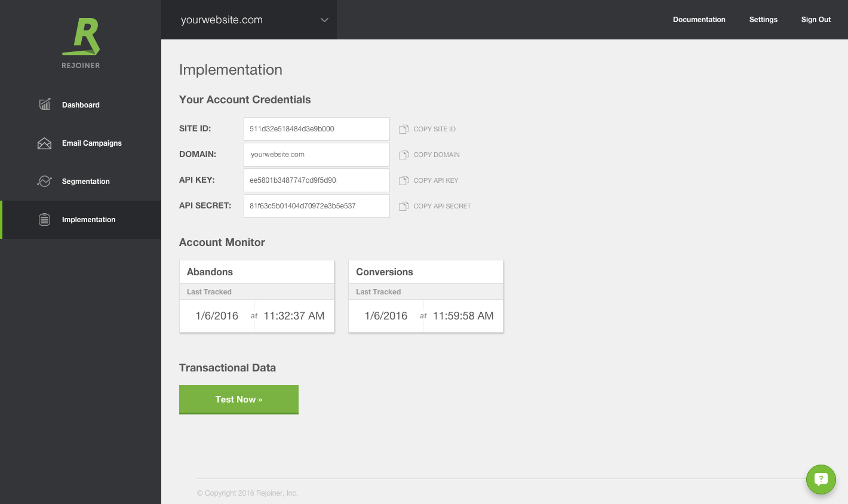Click the copy icon beside COPY API KEY
The width and height of the screenshot is (848, 504).
pos(404,180)
